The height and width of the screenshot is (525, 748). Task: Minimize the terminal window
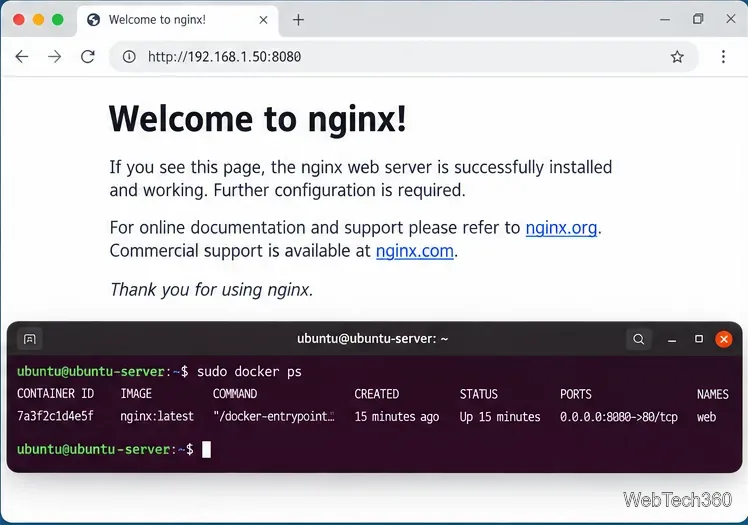(672, 340)
